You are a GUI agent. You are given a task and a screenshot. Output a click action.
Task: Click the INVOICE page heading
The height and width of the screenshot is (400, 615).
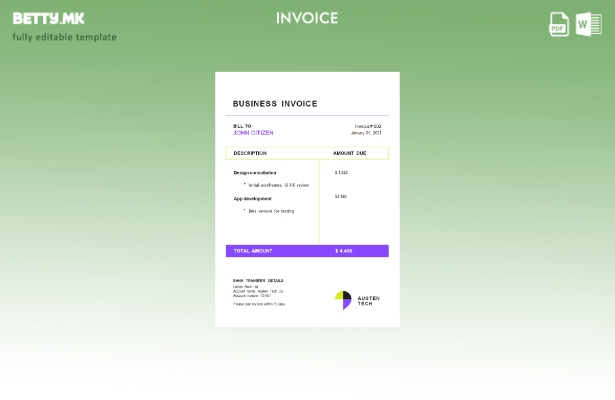click(307, 18)
